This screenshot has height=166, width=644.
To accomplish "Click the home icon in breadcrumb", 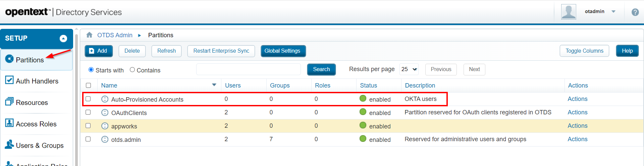I will (89, 35).
